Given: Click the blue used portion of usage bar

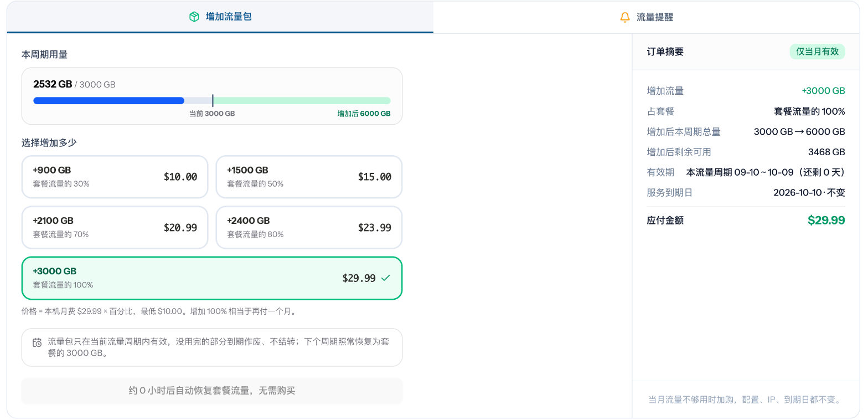Looking at the screenshot, I should [x=108, y=101].
